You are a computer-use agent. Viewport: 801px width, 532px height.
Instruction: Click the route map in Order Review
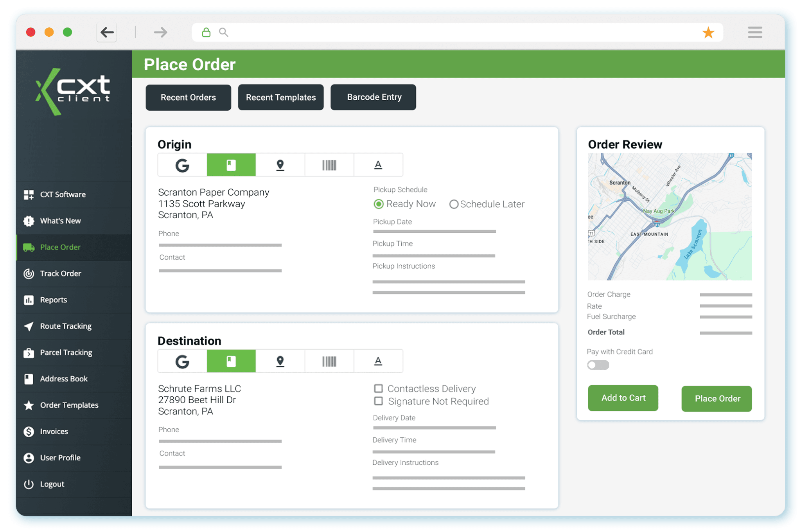(670, 216)
